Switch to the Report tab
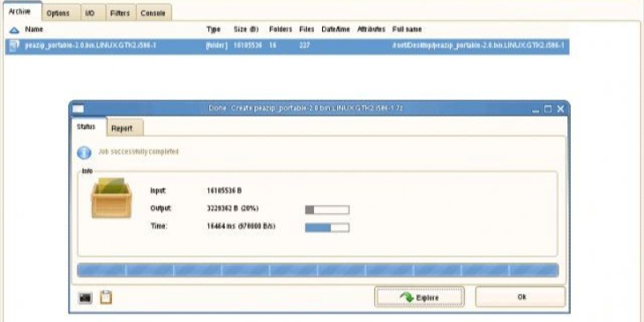Image resolution: width=644 pixels, height=322 pixels. (x=122, y=128)
